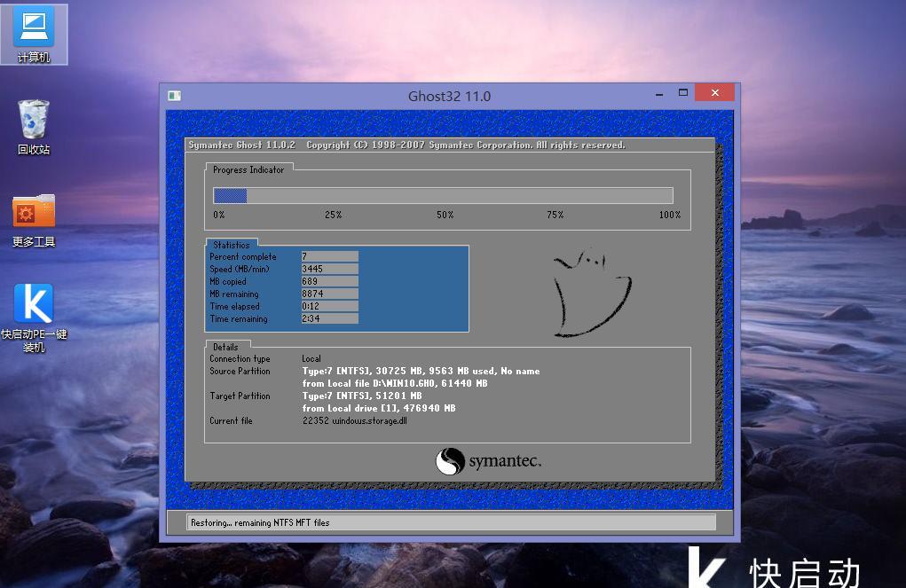The image size is (906, 588).
Task: Click the Source Partition Type:7 NTFS line
Action: pyautogui.click(x=421, y=371)
